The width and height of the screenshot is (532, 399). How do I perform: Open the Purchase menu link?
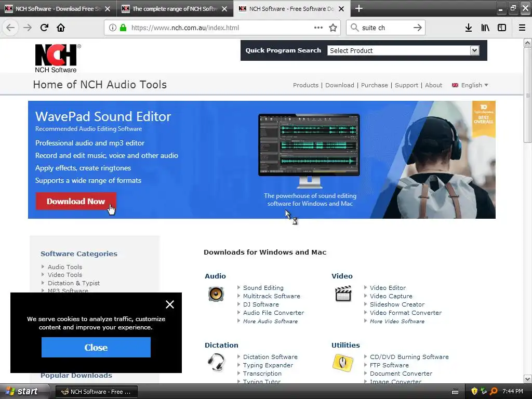tap(374, 85)
